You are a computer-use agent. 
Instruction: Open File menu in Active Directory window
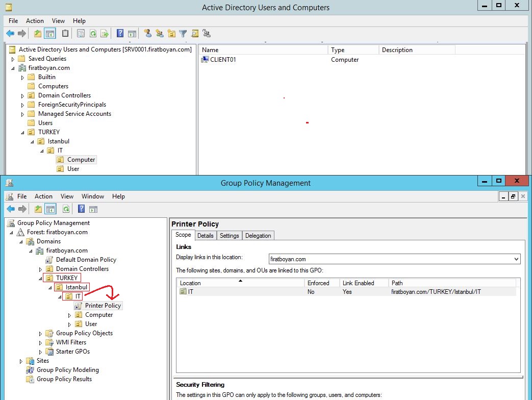coord(13,21)
